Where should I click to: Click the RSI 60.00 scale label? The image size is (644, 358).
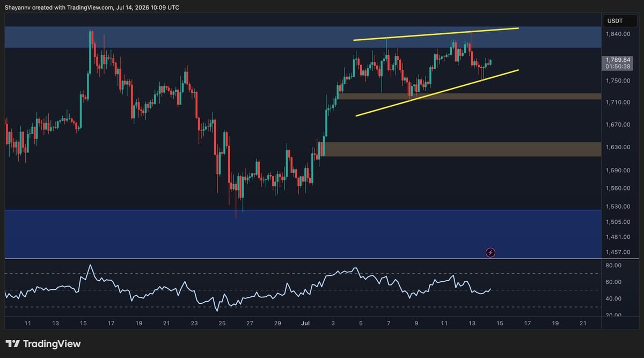[614, 282]
